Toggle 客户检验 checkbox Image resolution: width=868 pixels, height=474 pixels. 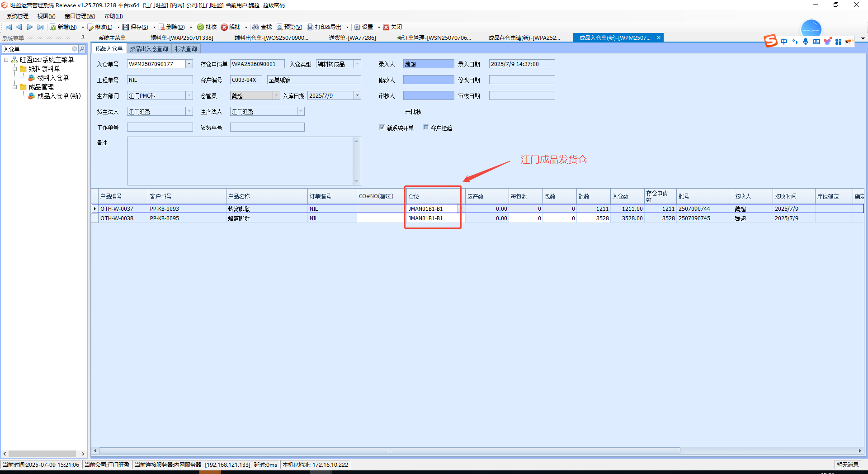(426, 128)
